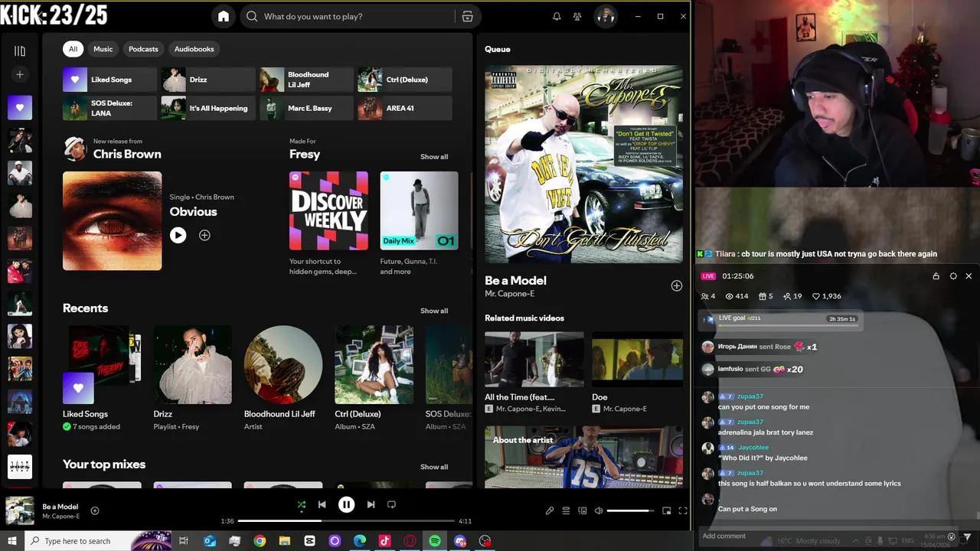Toggle lyrics microphone icon
Viewport: 980px width, 551px height.
(550, 510)
